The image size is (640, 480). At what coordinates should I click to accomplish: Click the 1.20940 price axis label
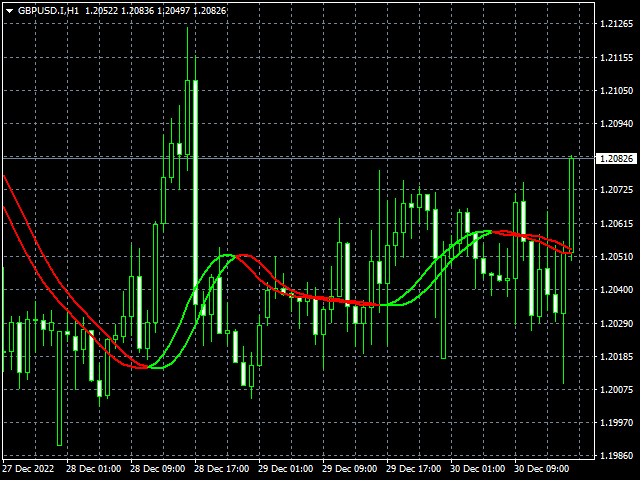[617, 124]
